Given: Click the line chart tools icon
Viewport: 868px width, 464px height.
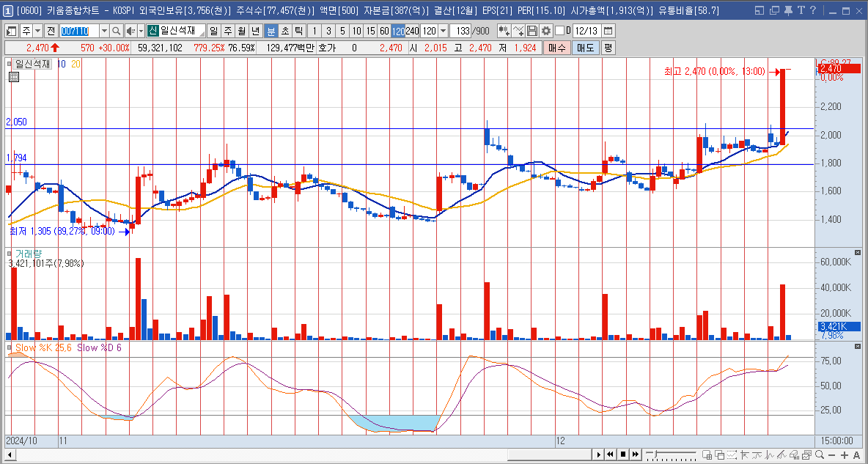Looking at the screenshot, I should click(518, 31).
